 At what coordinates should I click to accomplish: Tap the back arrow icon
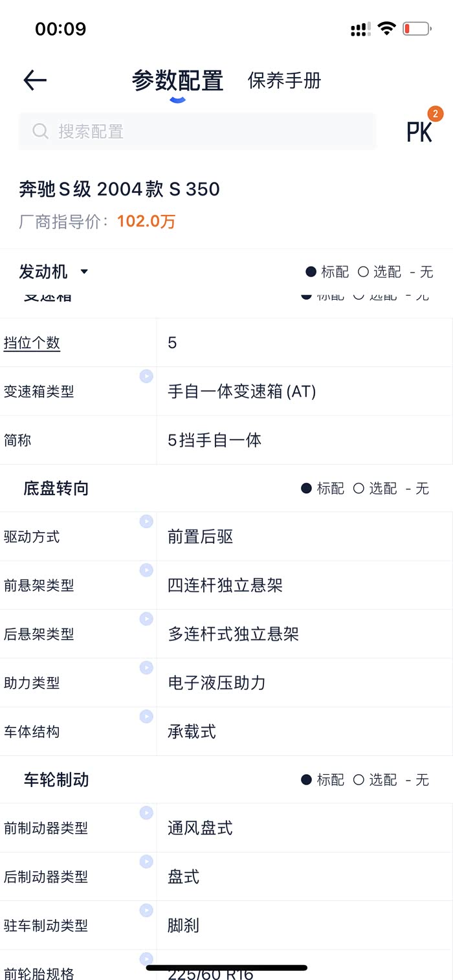coord(35,80)
